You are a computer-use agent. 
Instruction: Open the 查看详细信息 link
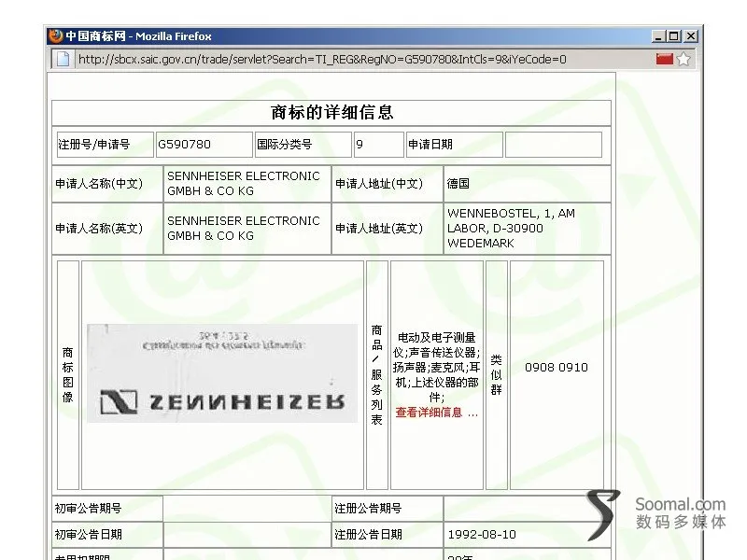[436, 413]
